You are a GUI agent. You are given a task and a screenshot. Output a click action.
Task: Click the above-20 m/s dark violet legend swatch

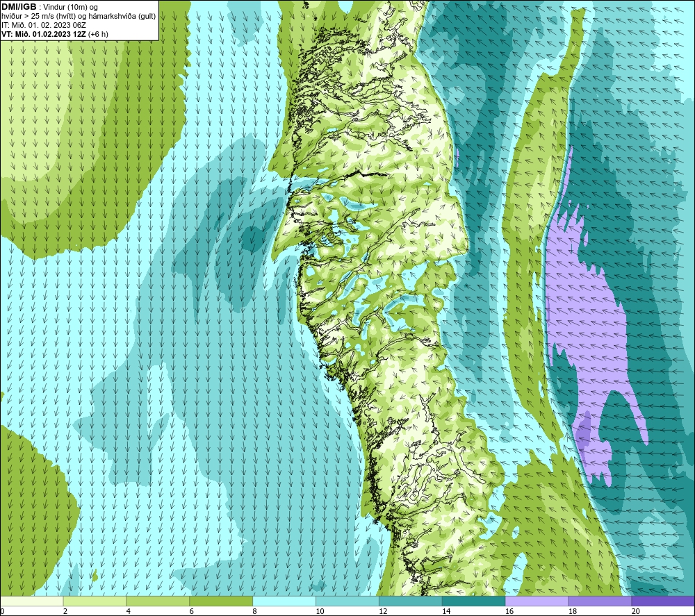663,601
